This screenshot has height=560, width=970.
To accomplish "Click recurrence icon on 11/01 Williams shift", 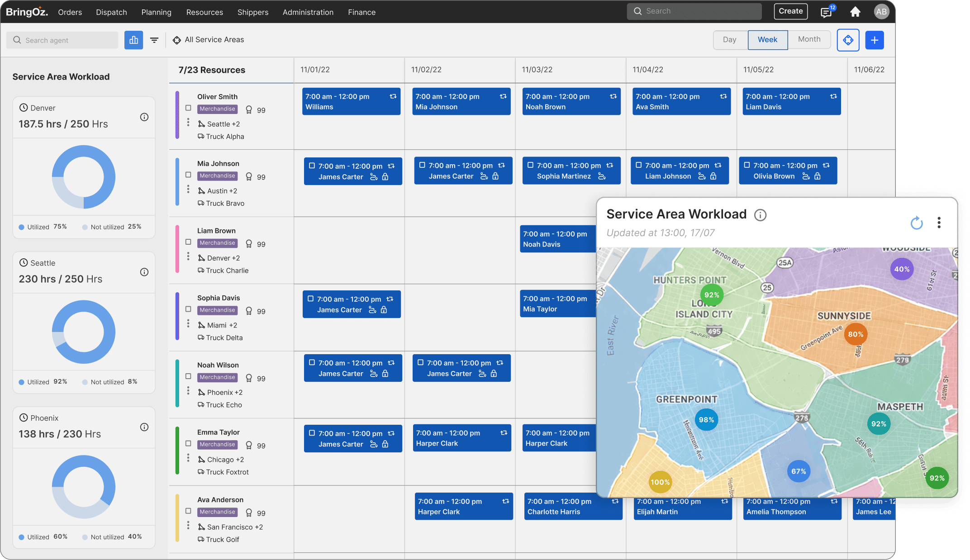I will click(393, 96).
